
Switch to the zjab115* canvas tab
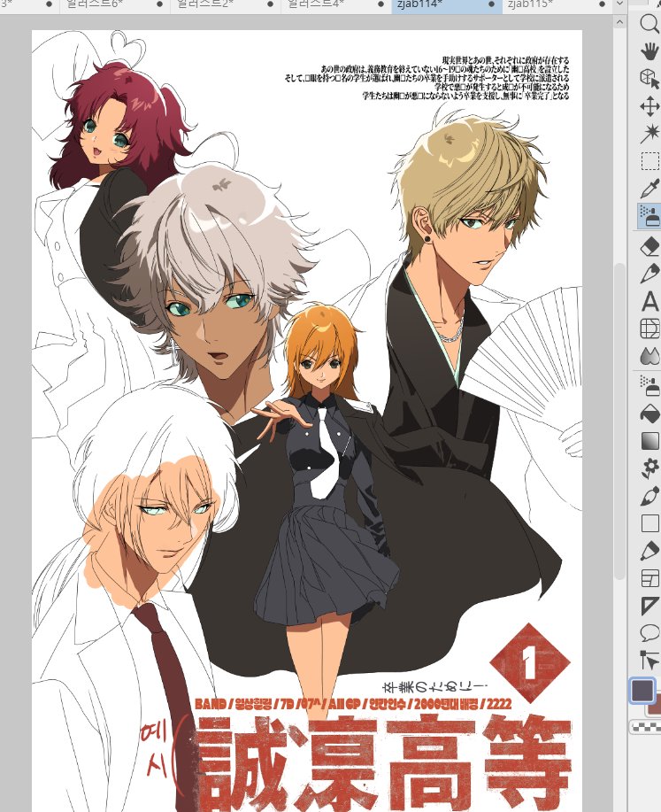coord(557,4)
